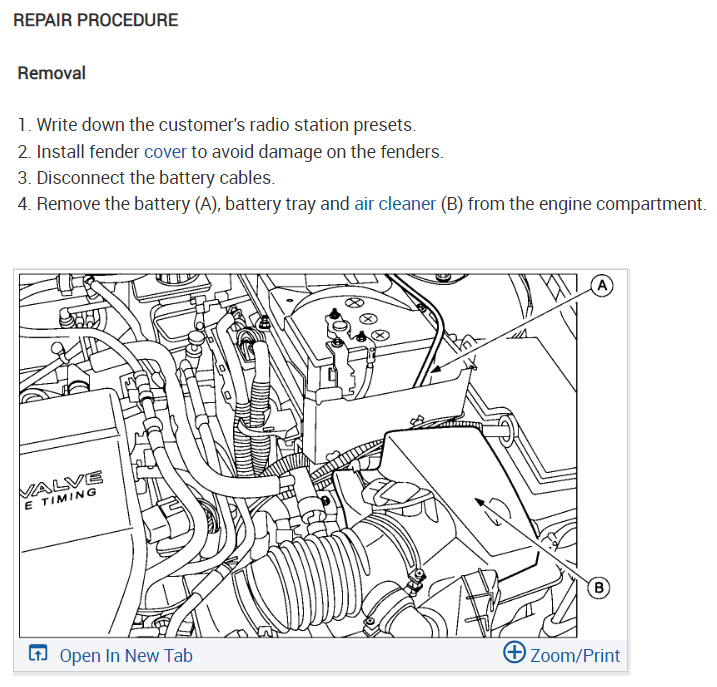This screenshot has width=717, height=687.
Task: Click step 3 'Disconnect the battery cables.'
Action: coord(146,178)
